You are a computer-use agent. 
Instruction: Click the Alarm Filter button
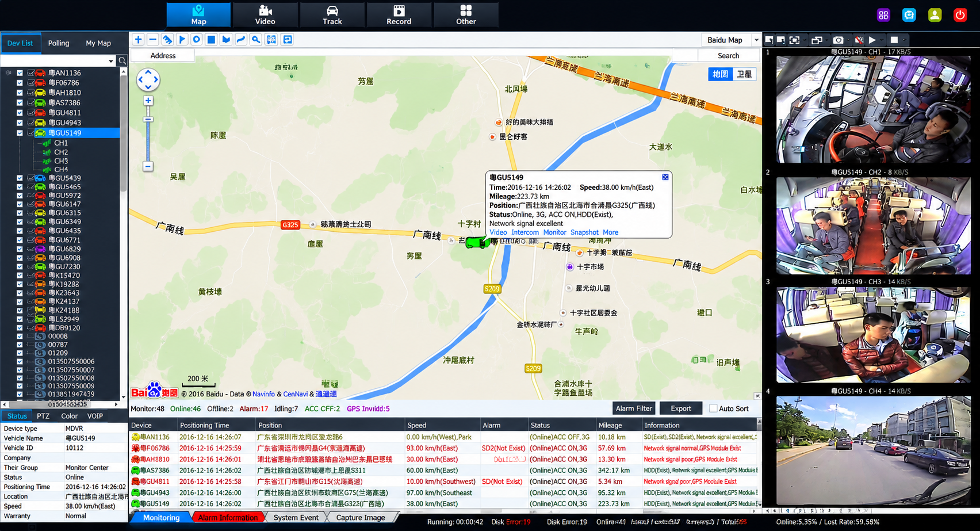(634, 408)
